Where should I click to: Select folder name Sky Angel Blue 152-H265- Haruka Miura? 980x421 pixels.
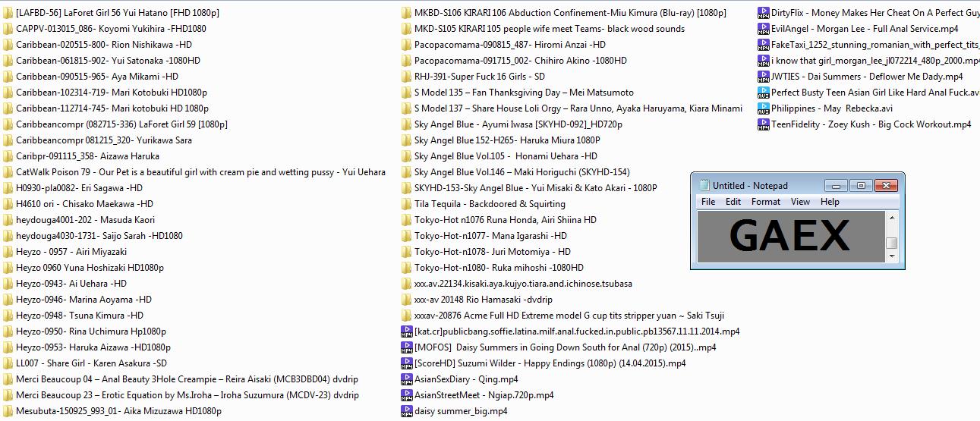507,140
